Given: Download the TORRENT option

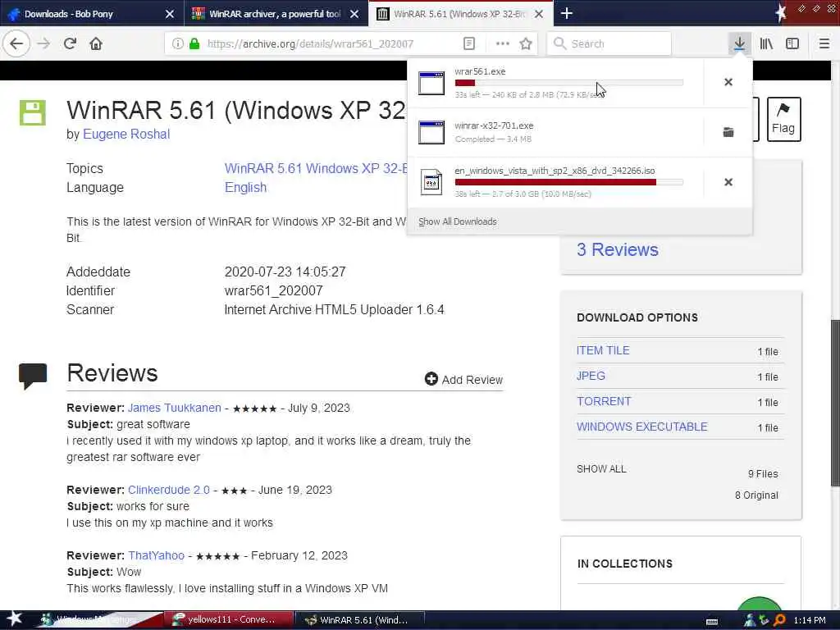Looking at the screenshot, I should (x=604, y=401).
